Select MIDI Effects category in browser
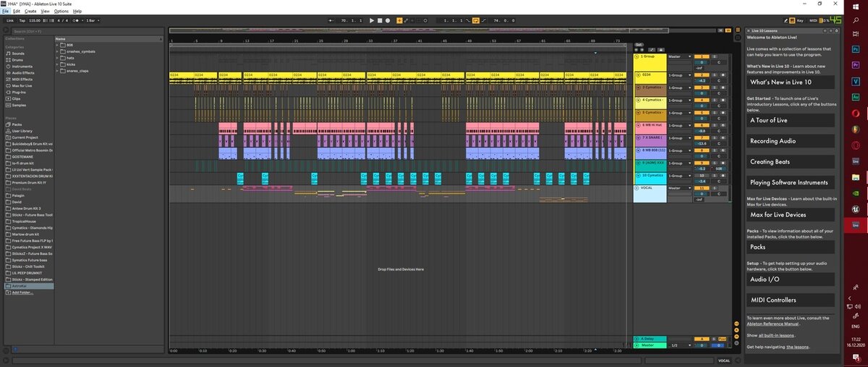 coord(22,80)
